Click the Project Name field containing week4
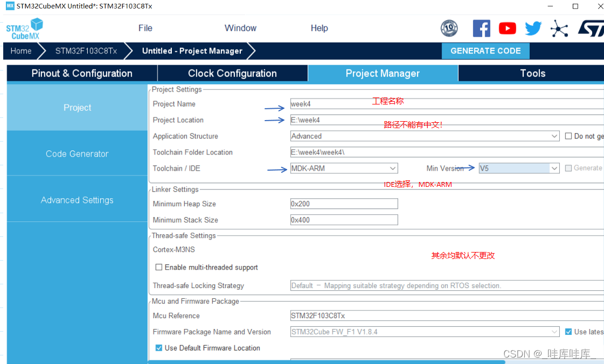Image resolution: width=604 pixels, height=364 pixels. pos(447,104)
